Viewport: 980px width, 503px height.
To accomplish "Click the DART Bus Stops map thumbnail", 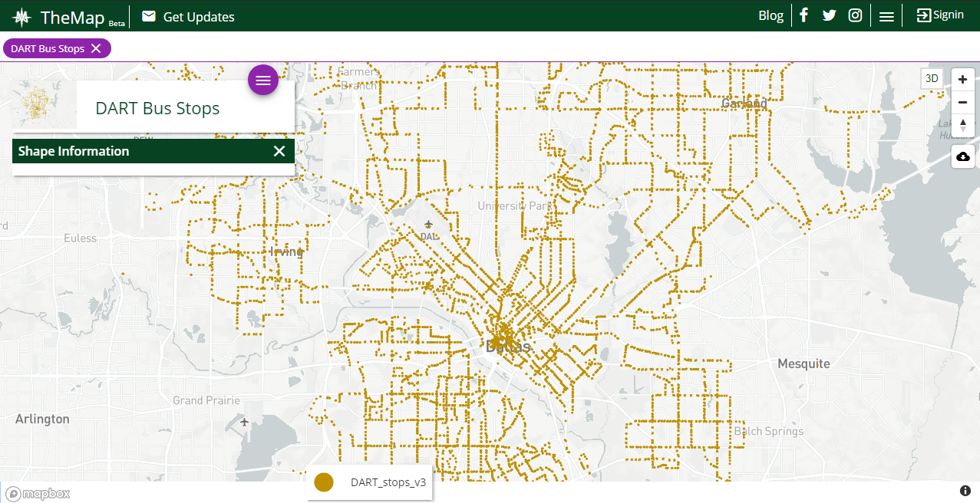I will 44,106.
